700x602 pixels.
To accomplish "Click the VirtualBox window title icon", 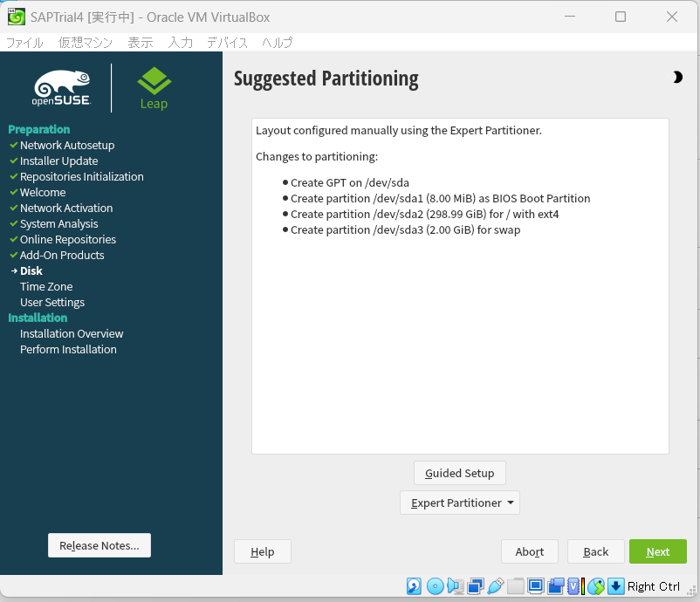I will tap(17, 17).
